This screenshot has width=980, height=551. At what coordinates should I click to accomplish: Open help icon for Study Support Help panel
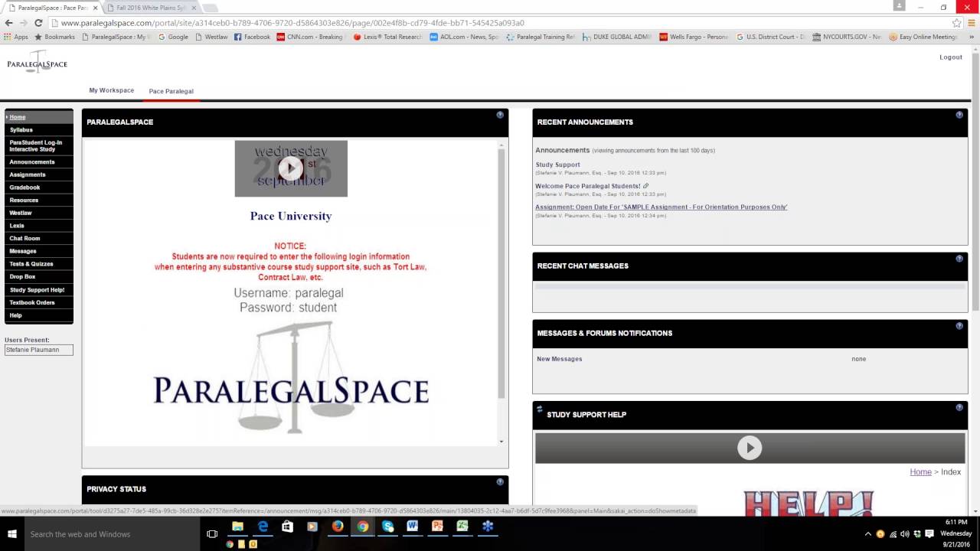point(959,407)
